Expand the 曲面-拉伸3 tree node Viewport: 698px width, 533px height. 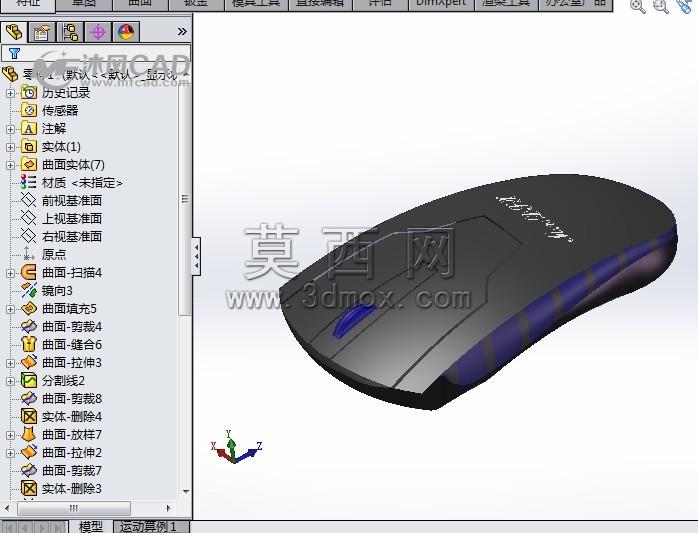coord(10,363)
